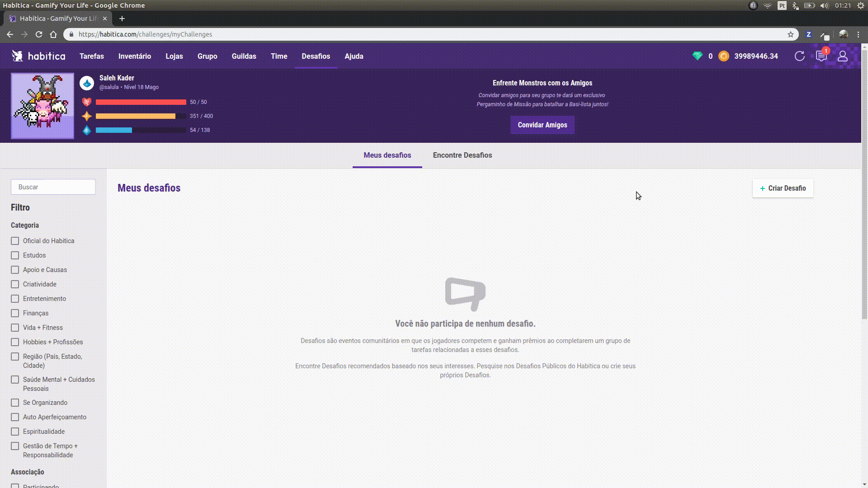
Task: Open the battery indicator
Action: pos(810,5)
